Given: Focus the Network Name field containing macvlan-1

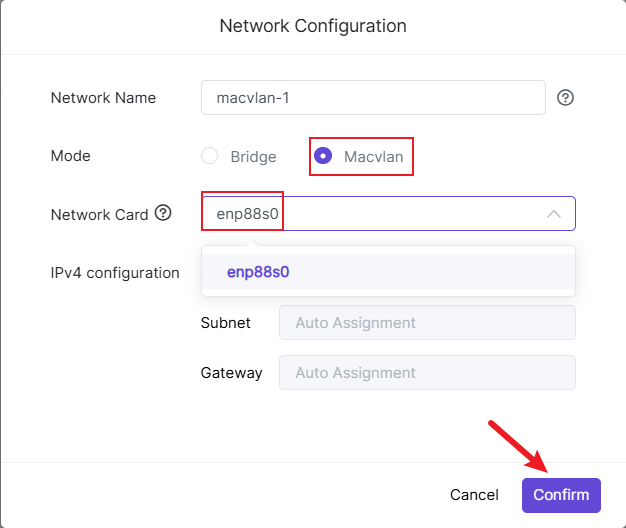Looking at the screenshot, I should click(372, 98).
